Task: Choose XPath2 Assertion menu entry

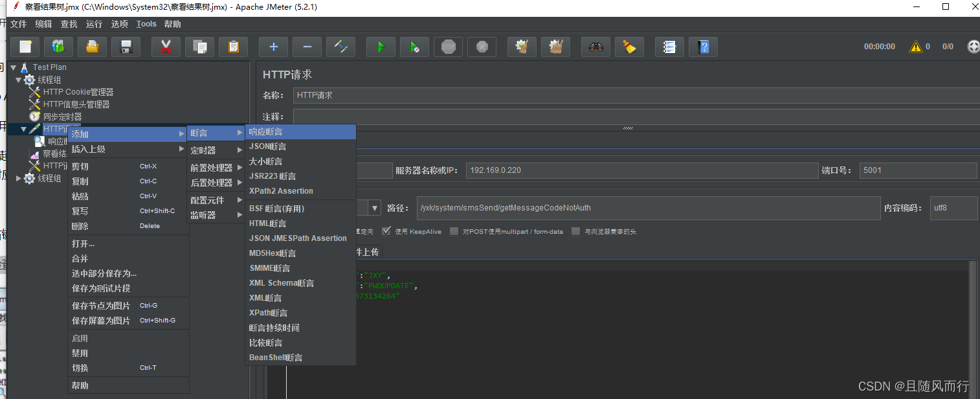Action: [301, 191]
